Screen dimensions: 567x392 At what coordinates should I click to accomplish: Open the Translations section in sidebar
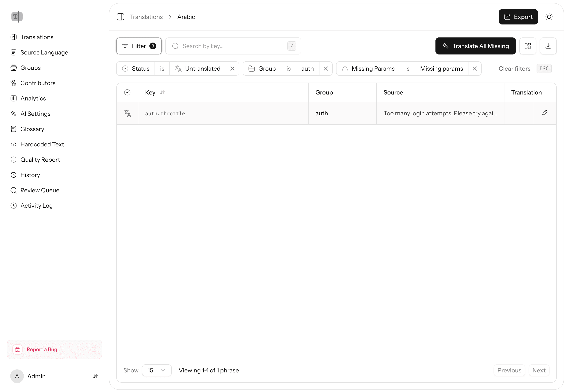37,37
